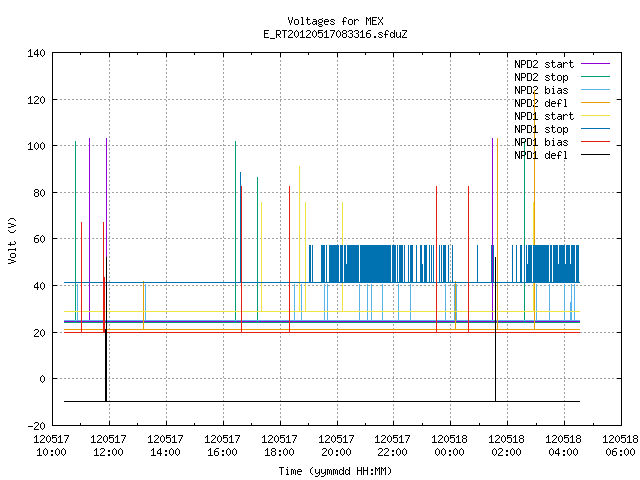
Task: Click the purple NPD2 start legend line
Action: tap(595, 64)
